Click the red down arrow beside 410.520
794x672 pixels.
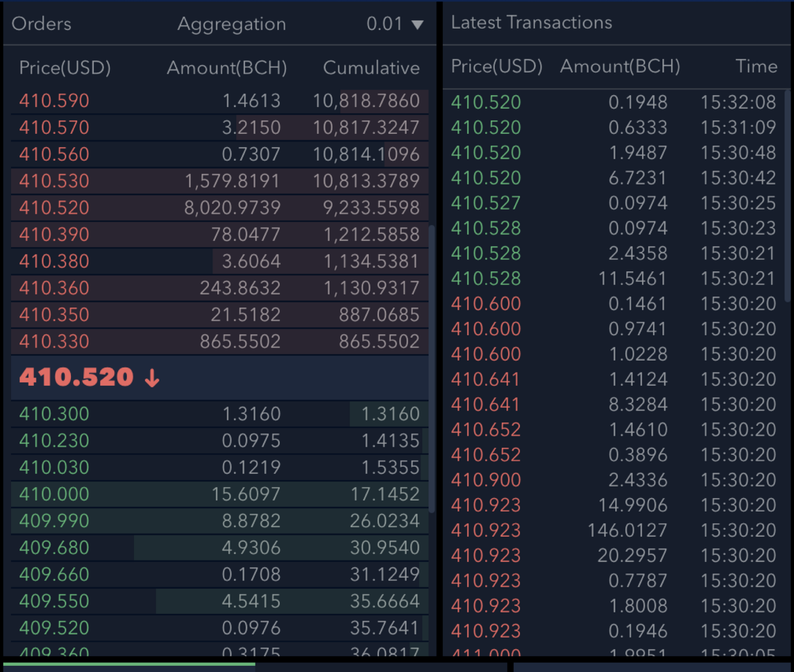coord(152,378)
